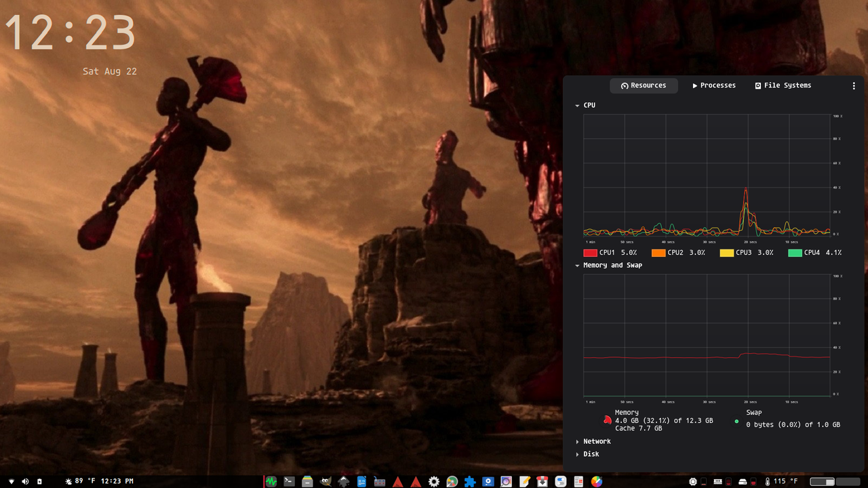Launch the Terminal from the taskbar
The image size is (868, 488).
pos(289,481)
